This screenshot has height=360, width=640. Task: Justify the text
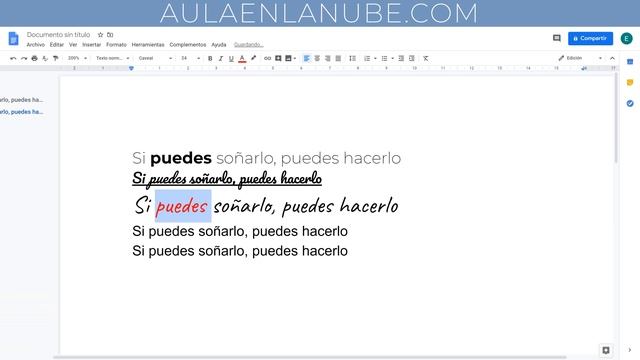[x=338, y=58]
